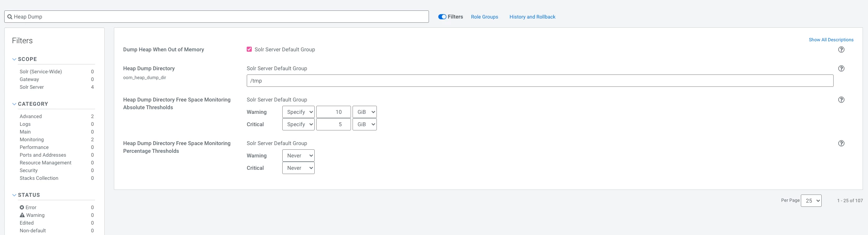
Task: Open help icon for Absolute Thresholds setting
Action: click(x=841, y=100)
